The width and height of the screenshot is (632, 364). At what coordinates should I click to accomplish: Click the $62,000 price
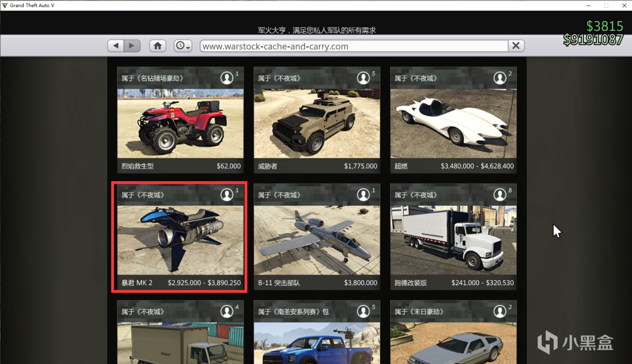tap(229, 166)
